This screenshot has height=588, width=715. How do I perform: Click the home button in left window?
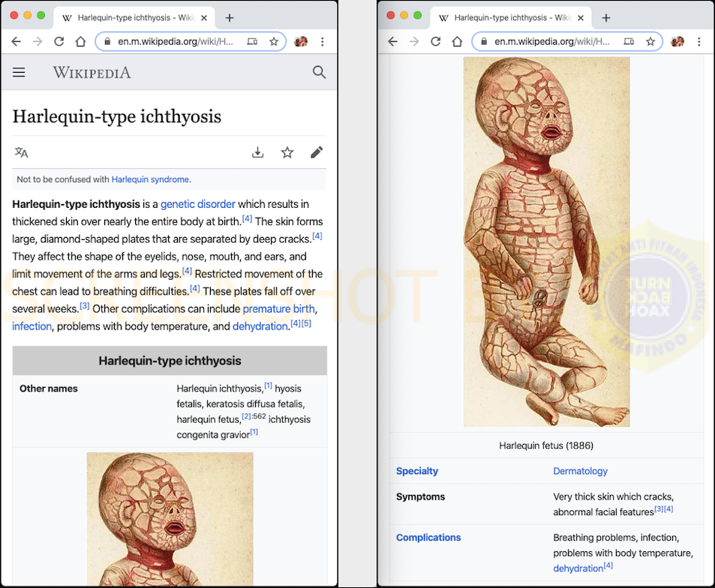pos(81,41)
